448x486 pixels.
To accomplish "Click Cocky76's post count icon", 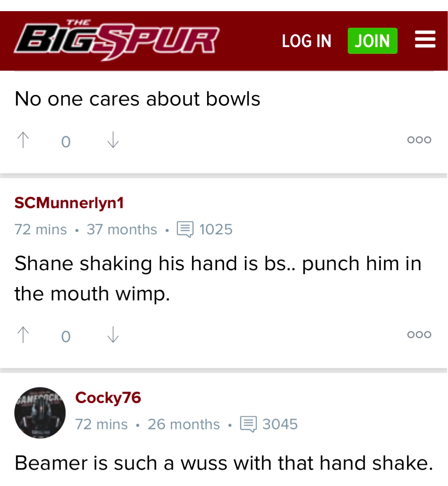I will click(248, 424).
